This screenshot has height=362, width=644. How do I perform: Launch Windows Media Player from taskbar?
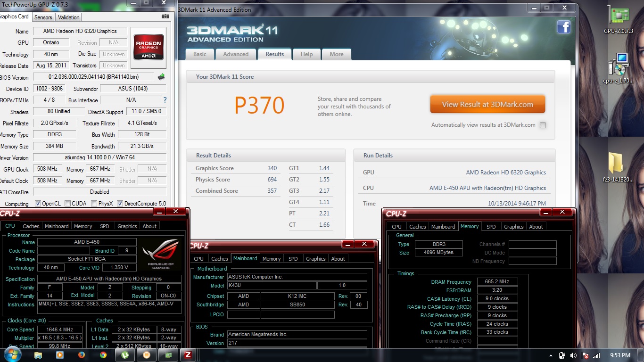click(x=60, y=355)
